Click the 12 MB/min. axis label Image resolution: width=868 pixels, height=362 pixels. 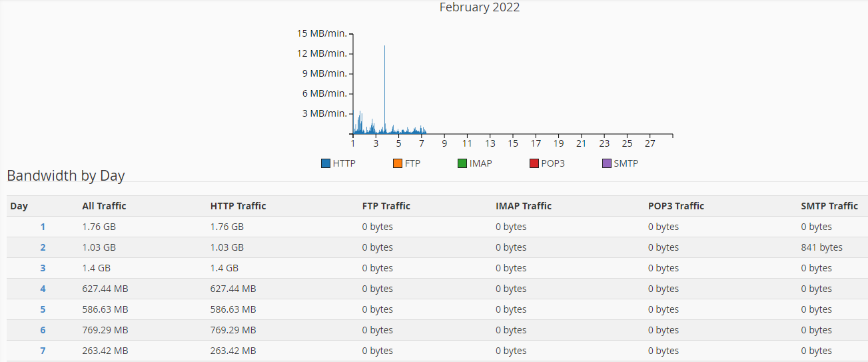pos(322,53)
